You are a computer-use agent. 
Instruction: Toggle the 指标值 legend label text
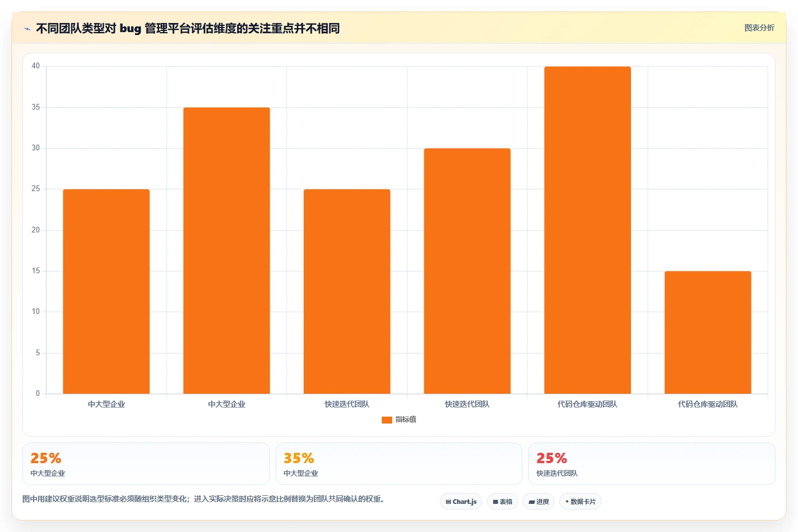(406, 420)
